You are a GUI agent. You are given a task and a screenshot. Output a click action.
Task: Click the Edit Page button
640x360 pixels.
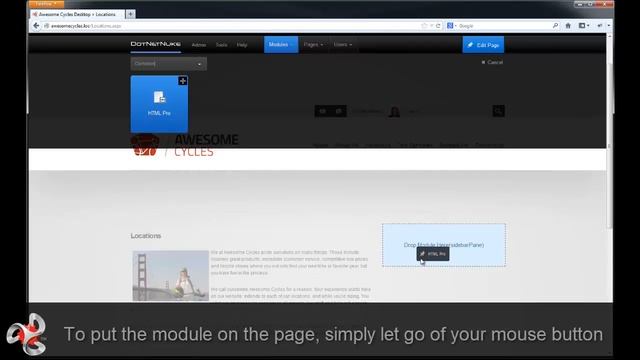[483, 45]
